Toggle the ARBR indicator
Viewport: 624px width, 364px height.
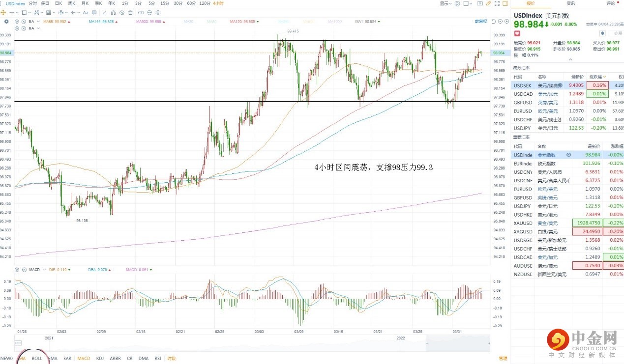click(115, 359)
